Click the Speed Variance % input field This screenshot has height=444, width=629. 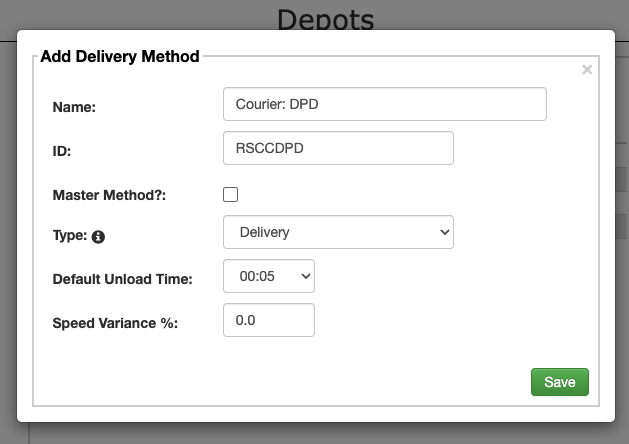click(269, 320)
